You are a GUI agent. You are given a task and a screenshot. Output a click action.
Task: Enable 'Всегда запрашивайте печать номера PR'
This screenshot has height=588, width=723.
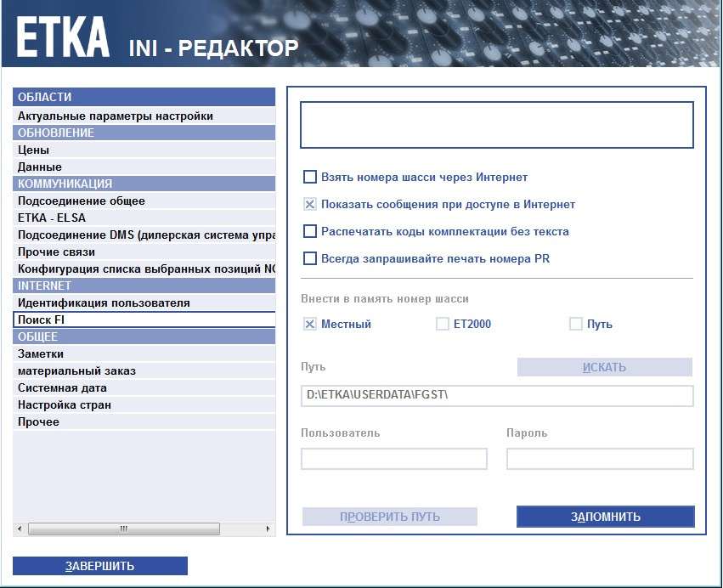pyautogui.click(x=310, y=258)
